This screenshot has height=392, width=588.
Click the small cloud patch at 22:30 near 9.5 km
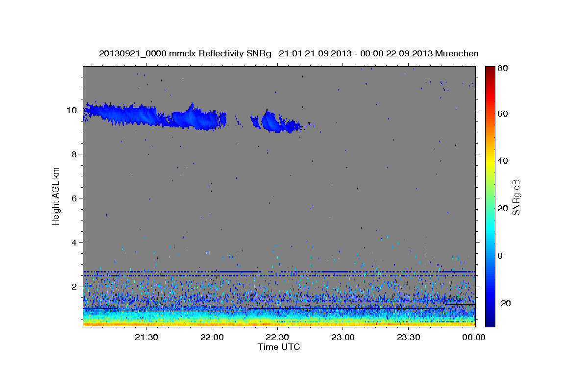click(282, 122)
